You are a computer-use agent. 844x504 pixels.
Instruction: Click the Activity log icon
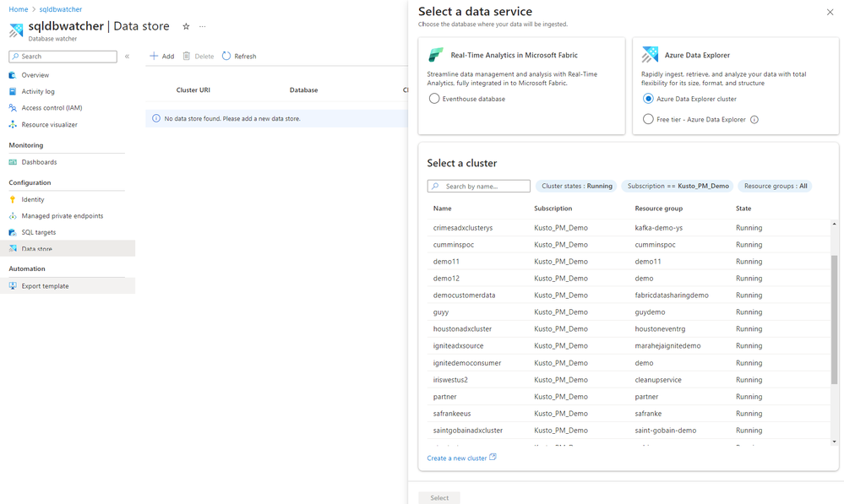(13, 91)
